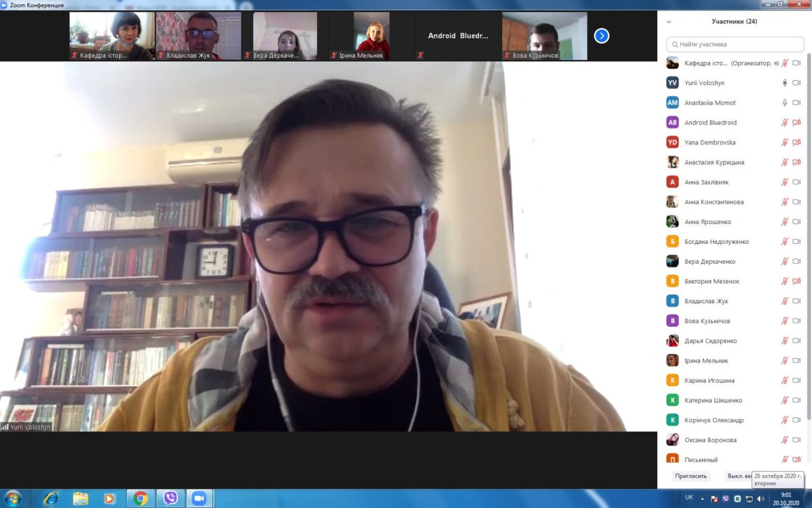Screen dimensions: 812x508
Task: Select participant Анна Ярошенко in list
Action: [x=734, y=222]
